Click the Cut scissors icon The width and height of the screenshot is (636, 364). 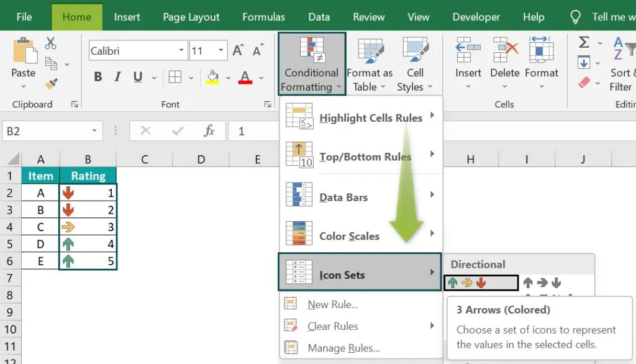pos(51,43)
